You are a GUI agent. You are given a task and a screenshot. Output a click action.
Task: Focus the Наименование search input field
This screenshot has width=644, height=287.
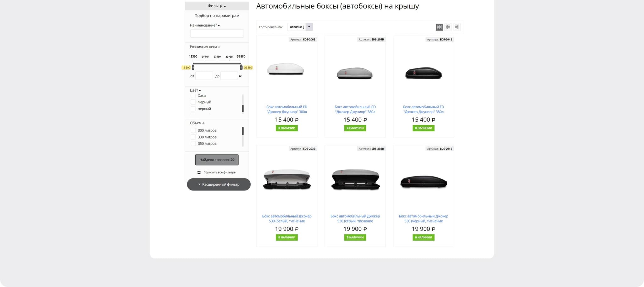point(217,33)
